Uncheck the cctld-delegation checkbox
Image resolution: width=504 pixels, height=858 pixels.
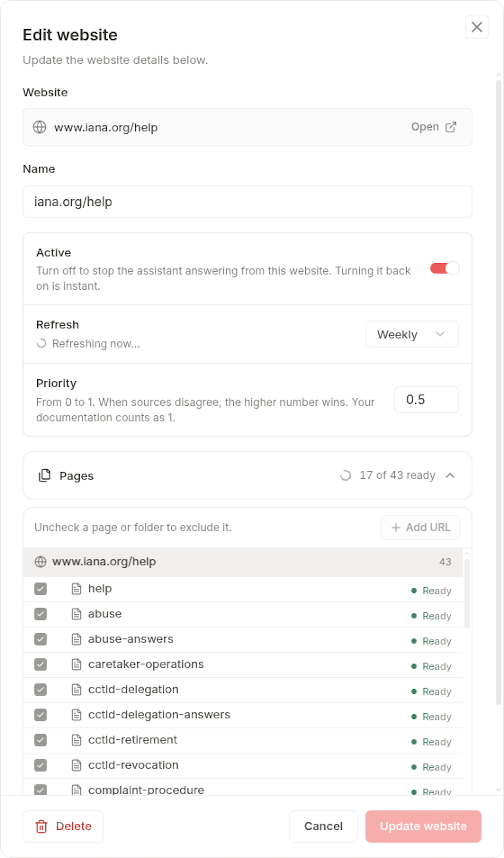click(41, 689)
